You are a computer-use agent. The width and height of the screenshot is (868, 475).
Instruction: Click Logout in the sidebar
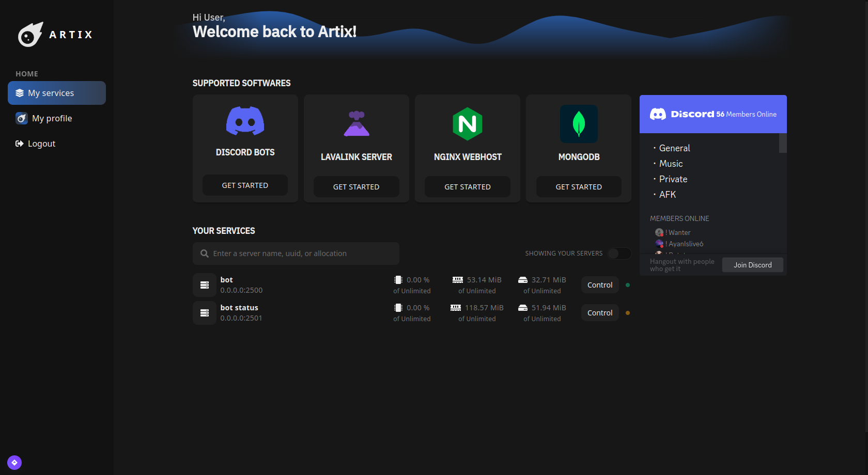(41, 144)
